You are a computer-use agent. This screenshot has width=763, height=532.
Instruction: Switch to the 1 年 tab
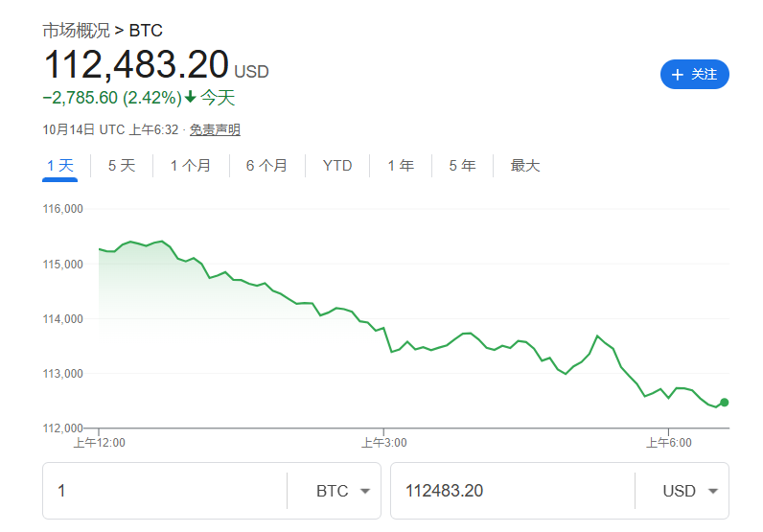click(x=401, y=166)
